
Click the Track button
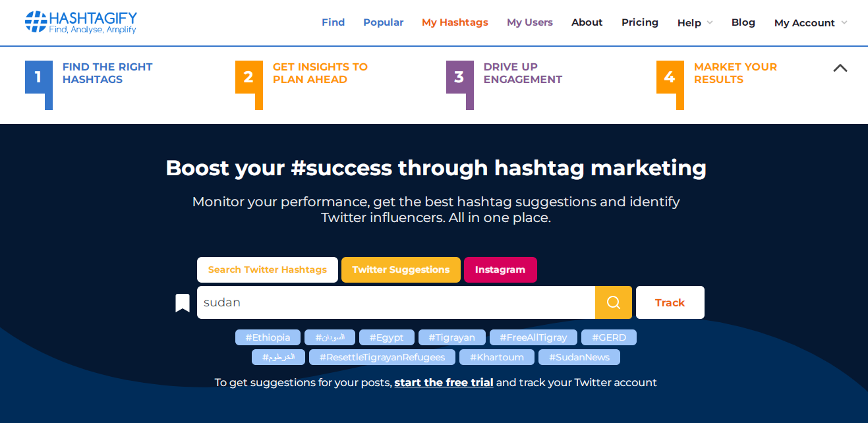(x=670, y=302)
